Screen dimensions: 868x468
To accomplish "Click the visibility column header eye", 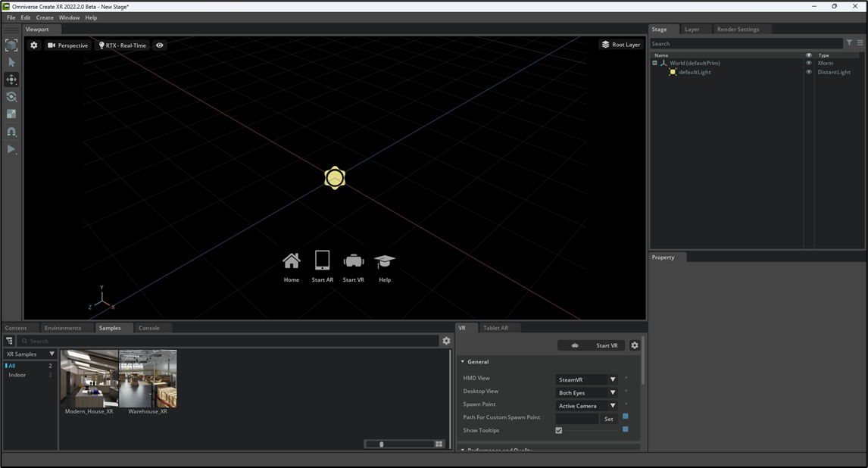I will pyautogui.click(x=809, y=55).
